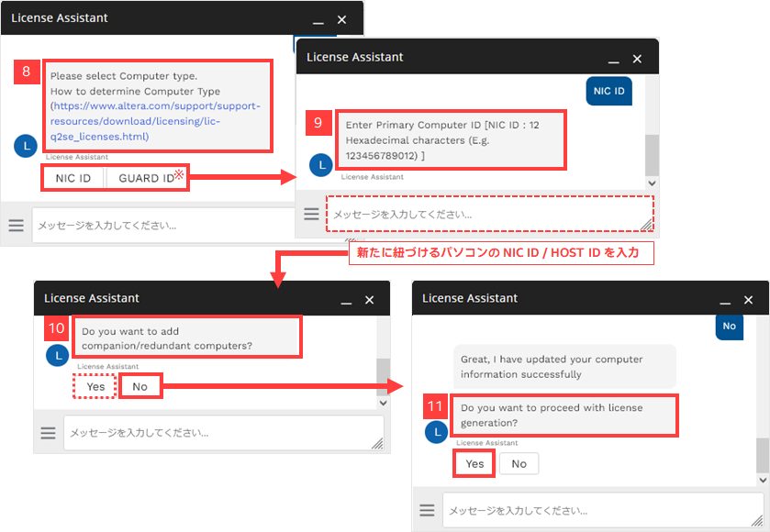Click 'Do you want to add companion' message
Screen dimensions: 770x532
coord(186,338)
